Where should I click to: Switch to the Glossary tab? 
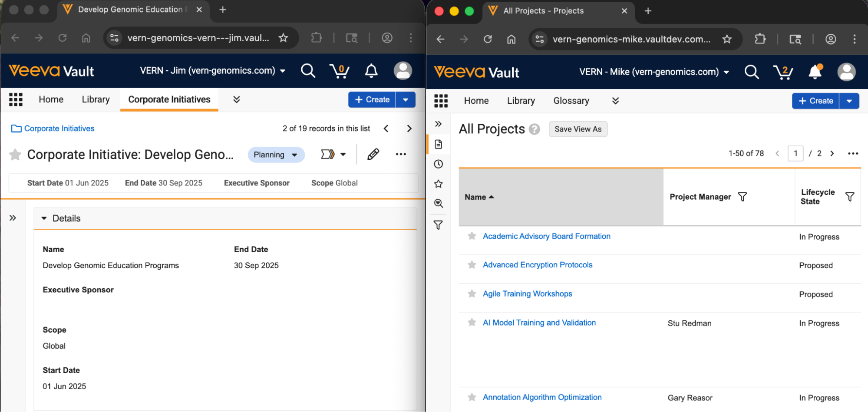click(x=571, y=101)
